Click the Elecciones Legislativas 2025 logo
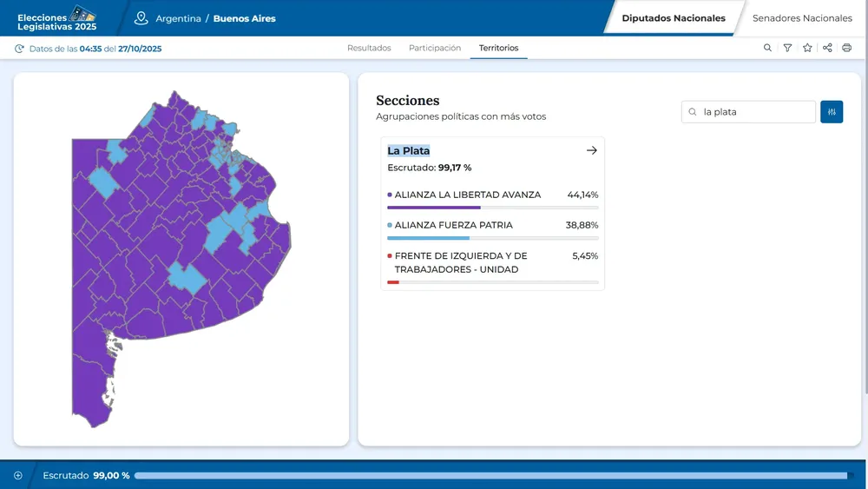The height and width of the screenshot is (489, 868). click(x=57, y=17)
